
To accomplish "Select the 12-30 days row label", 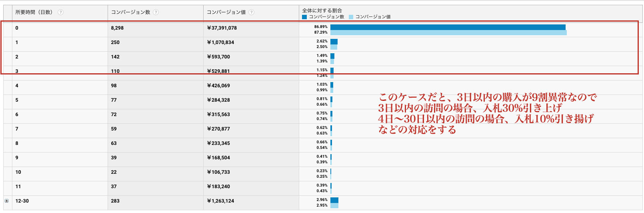I will pyautogui.click(x=22, y=201).
